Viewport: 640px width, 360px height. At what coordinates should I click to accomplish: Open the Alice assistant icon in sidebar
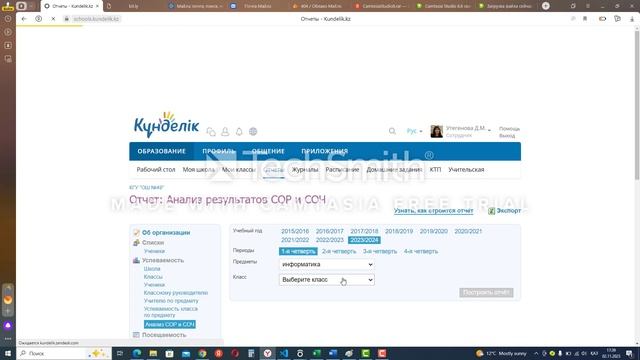(x=8, y=325)
